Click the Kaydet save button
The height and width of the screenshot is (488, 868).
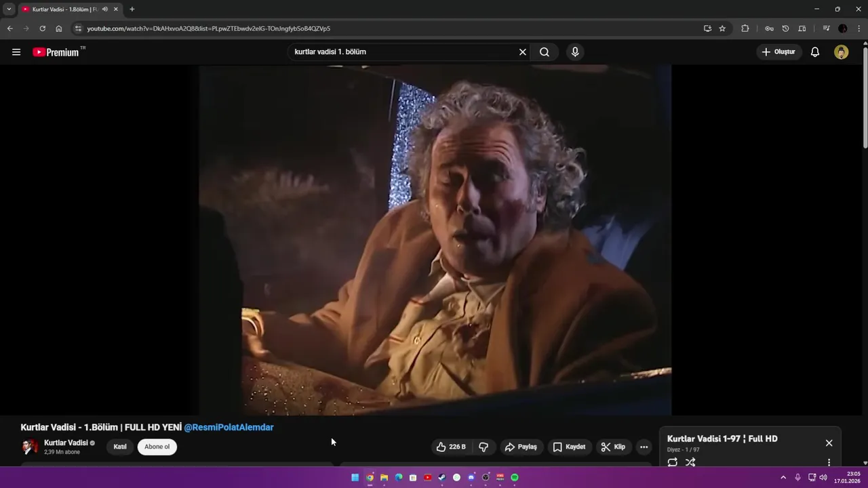click(569, 447)
